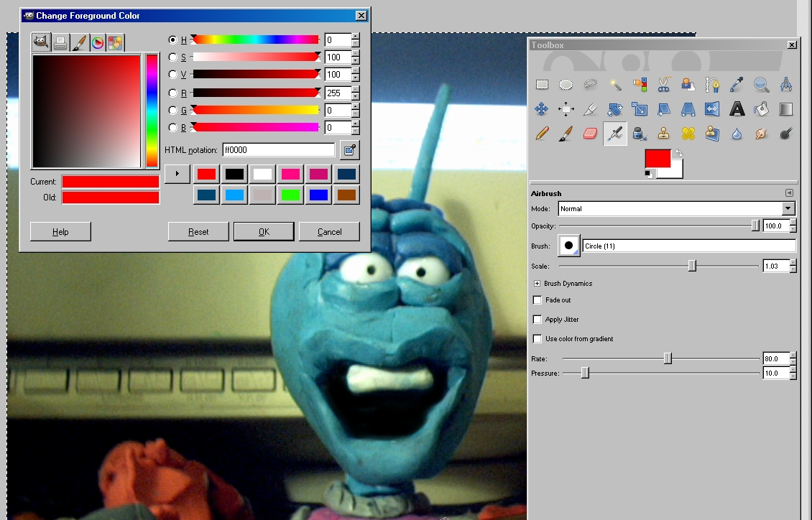This screenshot has height=520, width=812.
Task: Switch to the CMYK printer tab
Action: (60, 43)
